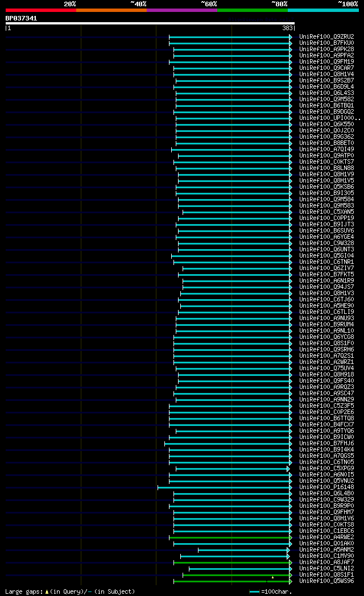Open hit UniRef100_A5ANM2
The height and width of the screenshot is (596, 364).
(x=326, y=550)
